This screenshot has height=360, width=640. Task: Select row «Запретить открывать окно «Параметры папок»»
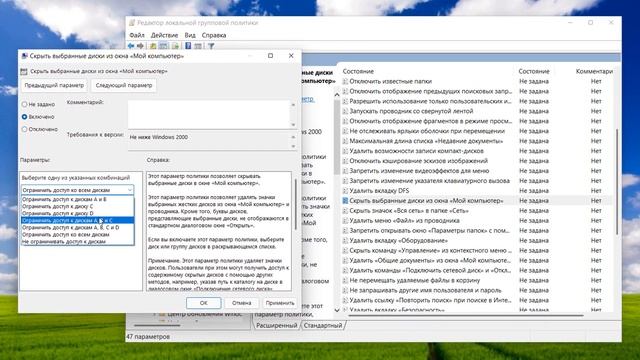[477, 231]
